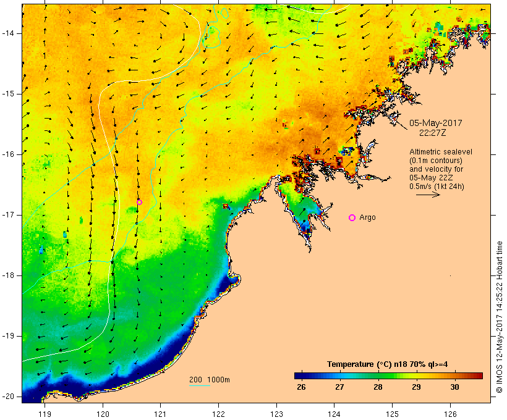Click the 'Argo' legend label
The height and width of the screenshot is (420, 507).
click(368, 217)
